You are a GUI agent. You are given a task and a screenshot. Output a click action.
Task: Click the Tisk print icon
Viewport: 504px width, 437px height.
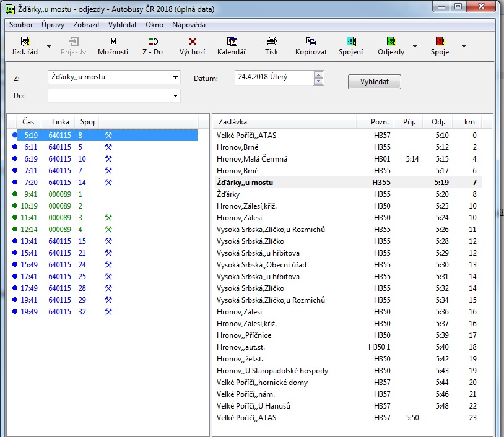tap(271, 46)
